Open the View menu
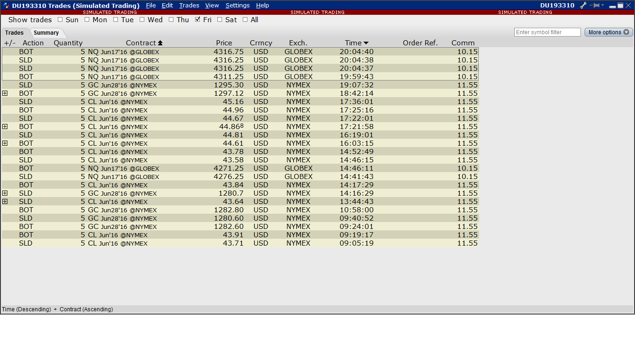 [212, 6]
